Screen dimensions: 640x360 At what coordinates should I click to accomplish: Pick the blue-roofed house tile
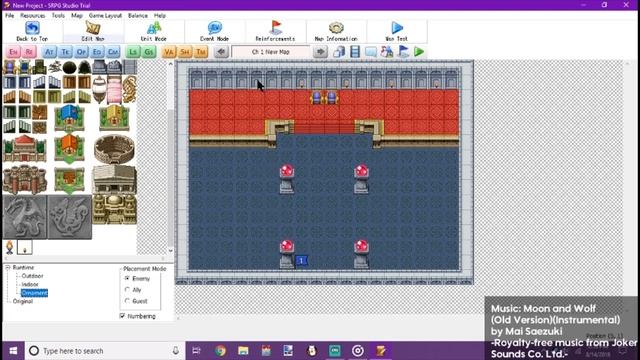69,118
